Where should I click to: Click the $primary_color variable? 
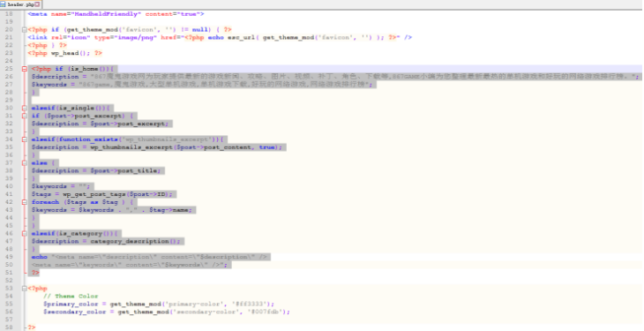[71, 304]
